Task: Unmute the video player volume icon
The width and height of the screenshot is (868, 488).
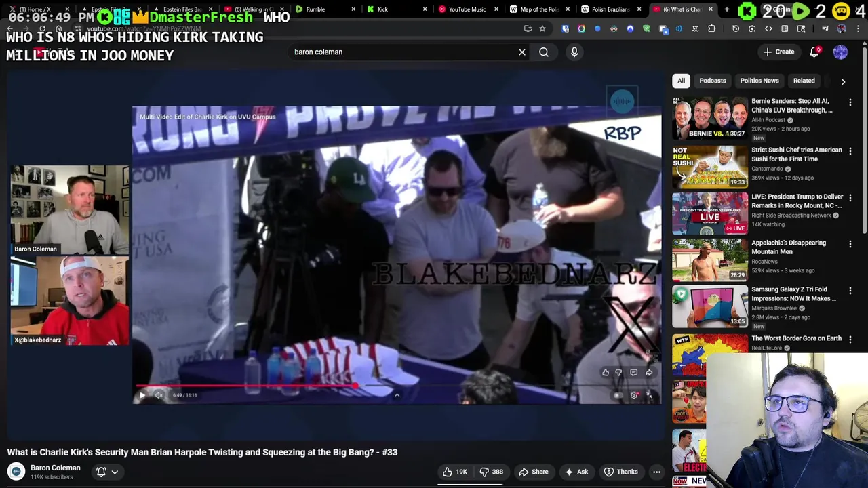Action: click(159, 395)
